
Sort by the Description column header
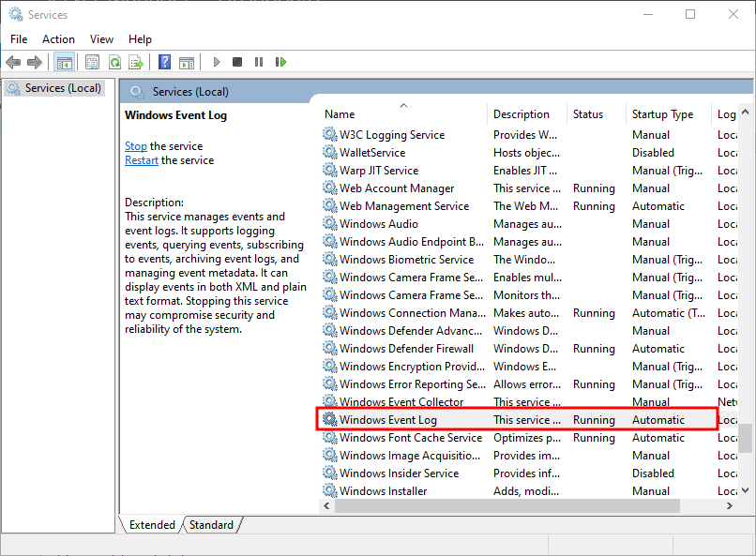point(527,114)
